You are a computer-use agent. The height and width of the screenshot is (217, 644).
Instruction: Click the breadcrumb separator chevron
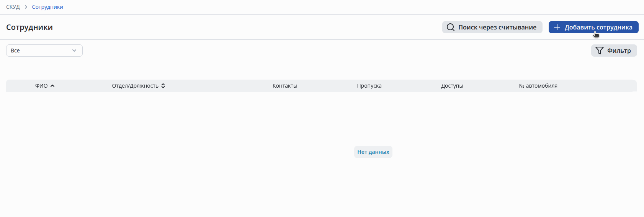coord(26,7)
